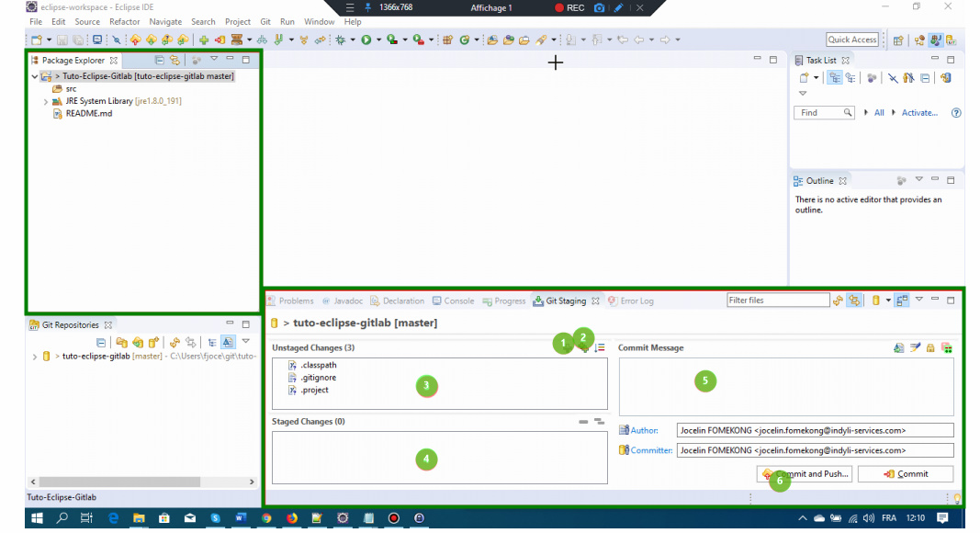980x533 pixels.
Task: Toggle Link with Editor in Package Explorer
Action: (x=175, y=60)
